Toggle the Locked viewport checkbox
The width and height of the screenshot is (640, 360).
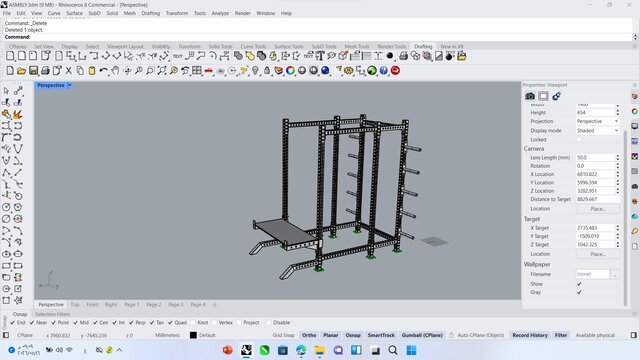579,140
